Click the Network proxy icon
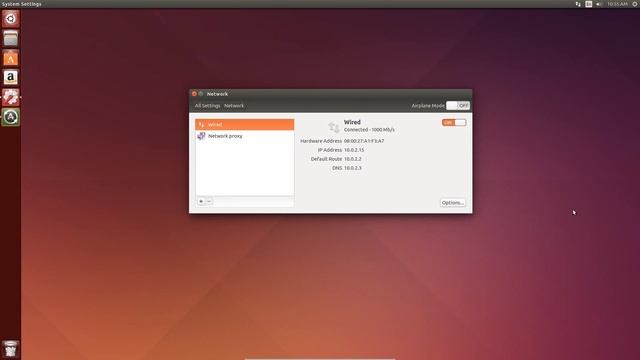 (201, 136)
